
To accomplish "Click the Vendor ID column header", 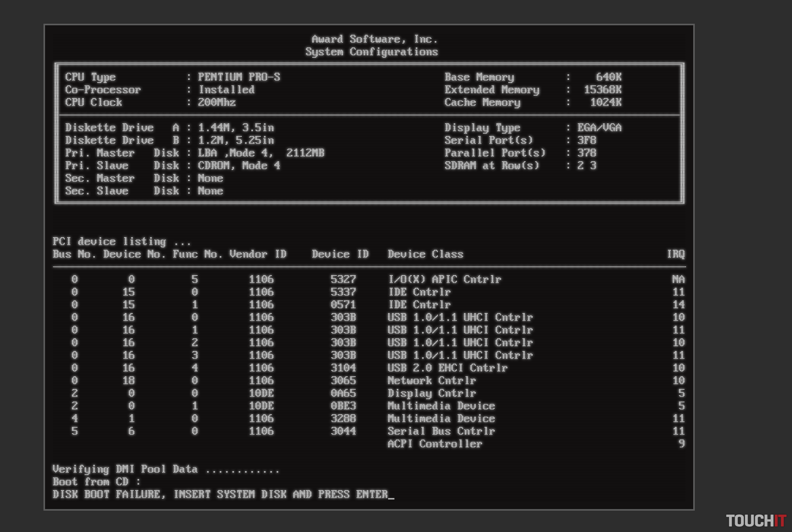I will pos(258,254).
